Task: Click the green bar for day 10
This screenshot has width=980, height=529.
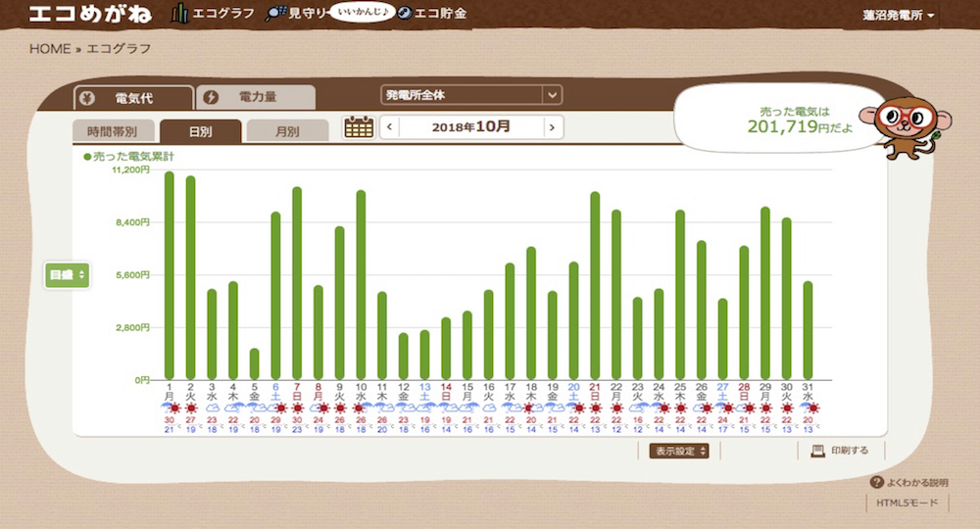Action: [361, 285]
